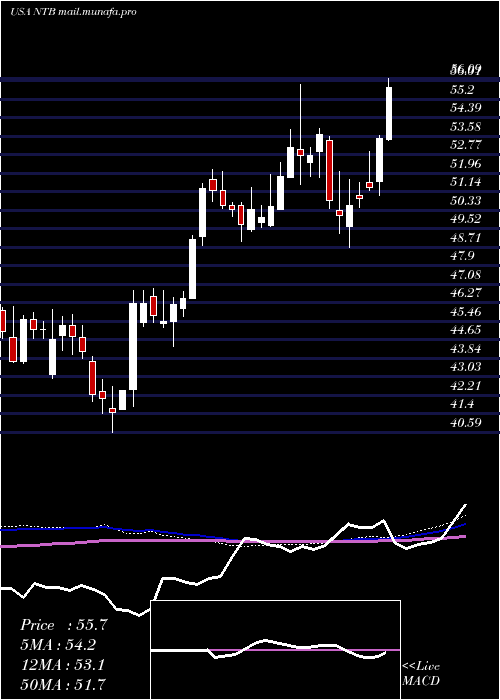Viewport: 500px width, 700px height.
Task: Click the 53.58 price axis label
Action: click(x=466, y=127)
